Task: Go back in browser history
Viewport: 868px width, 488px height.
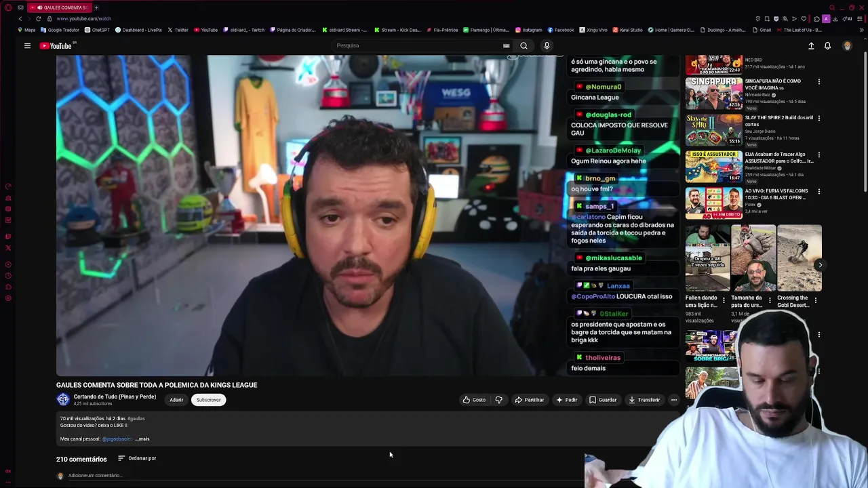Action: 20,19
